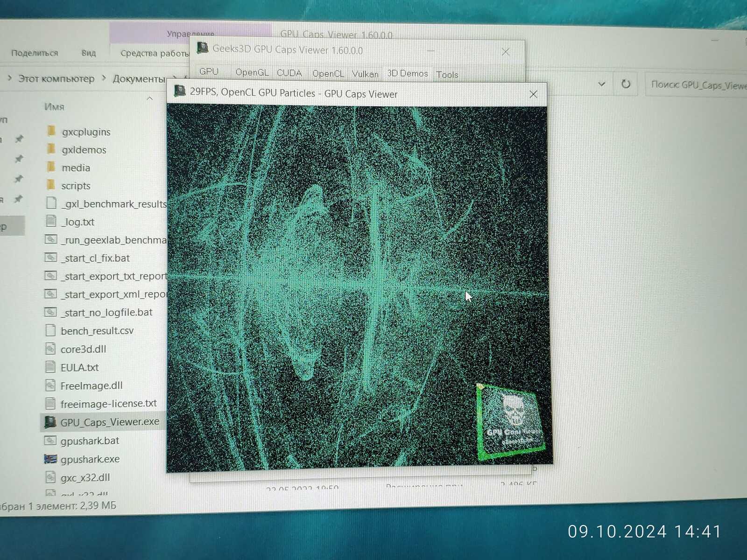Viewport: 747px width, 560px height.
Task: Select the gxldemos folder name
Action: pos(84,150)
